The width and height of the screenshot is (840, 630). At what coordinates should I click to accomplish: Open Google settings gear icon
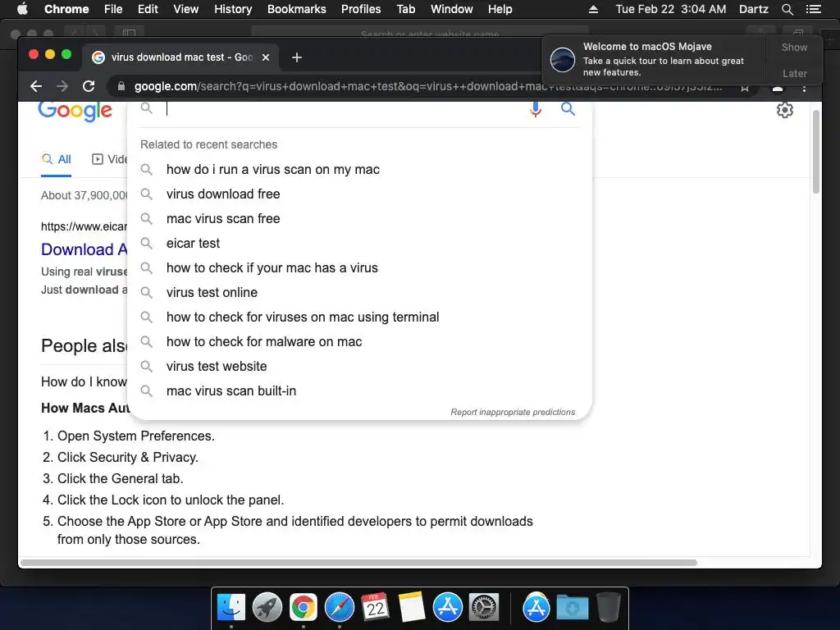785,110
